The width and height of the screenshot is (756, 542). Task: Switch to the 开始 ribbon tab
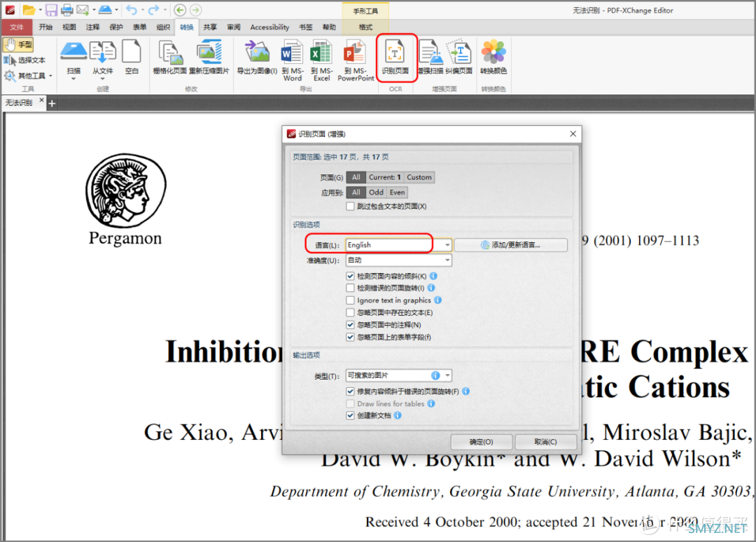[x=45, y=27]
